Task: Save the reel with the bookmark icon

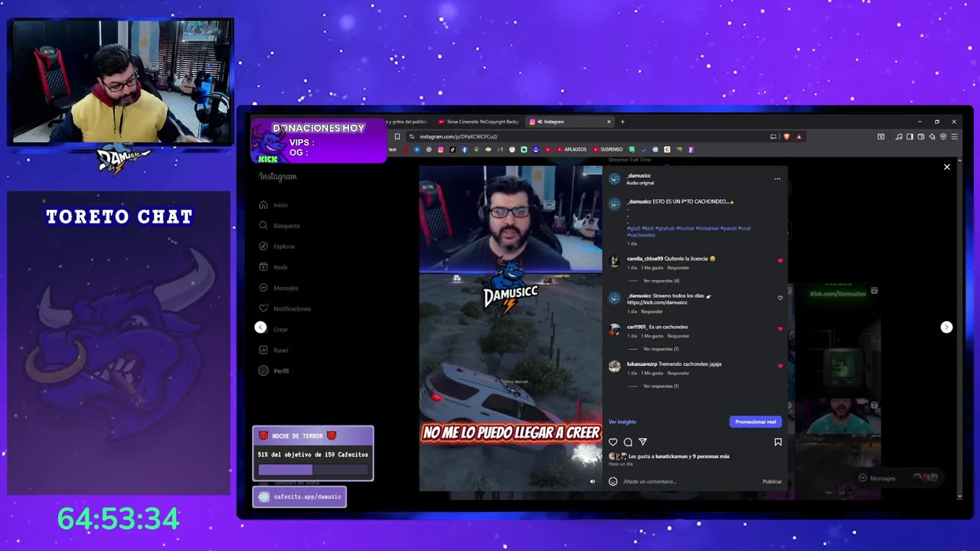Action: (x=778, y=442)
